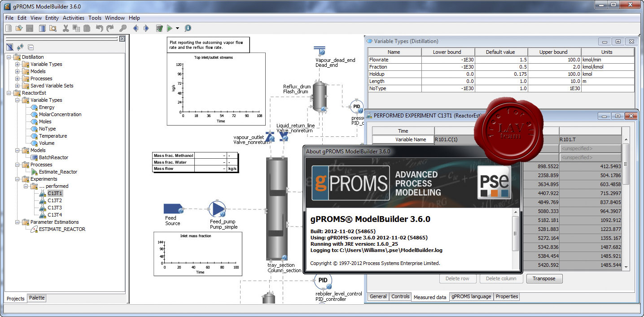Click the Undo arrow icon

100,28
